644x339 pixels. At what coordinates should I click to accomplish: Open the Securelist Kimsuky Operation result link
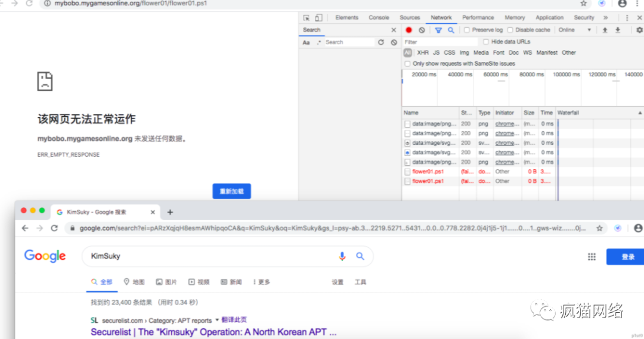tap(213, 332)
